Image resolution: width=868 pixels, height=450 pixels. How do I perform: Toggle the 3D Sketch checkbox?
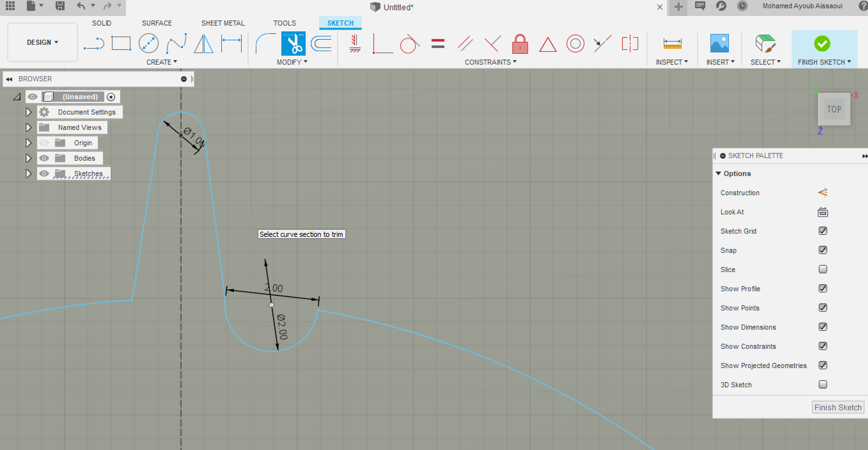[823, 385]
